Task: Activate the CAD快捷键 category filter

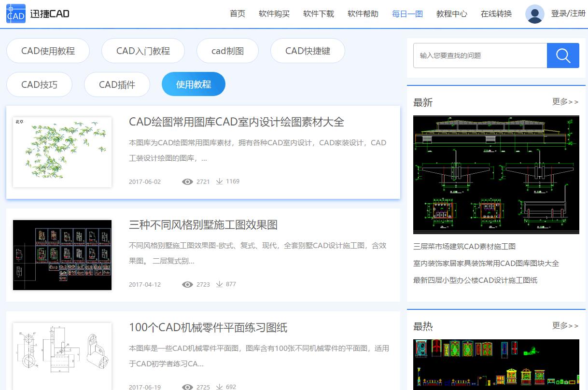Action: coord(308,51)
